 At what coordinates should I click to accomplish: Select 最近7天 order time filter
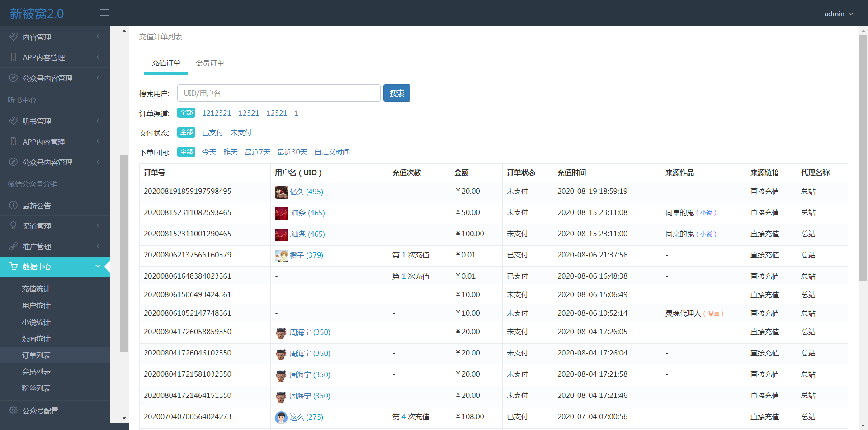[x=257, y=152]
